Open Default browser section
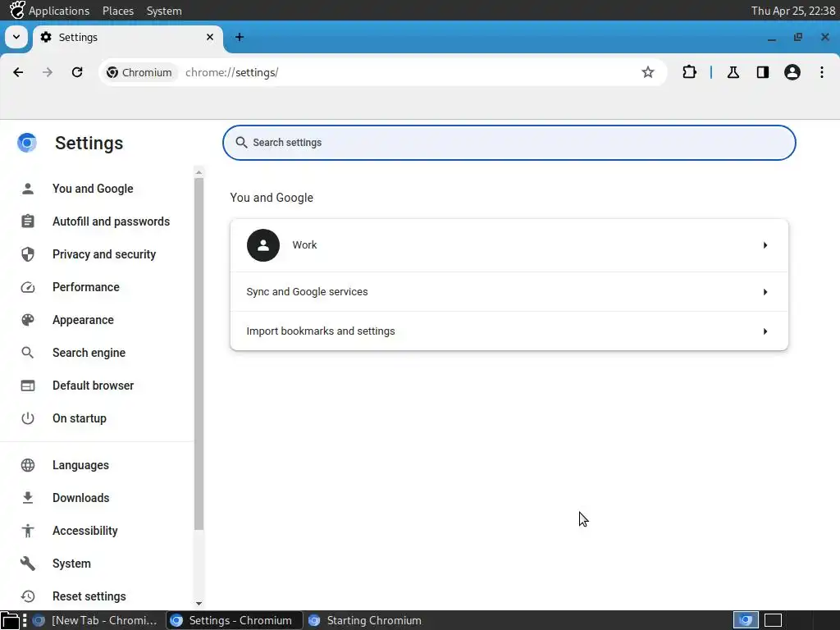This screenshot has width=840, height=630. 93,386
